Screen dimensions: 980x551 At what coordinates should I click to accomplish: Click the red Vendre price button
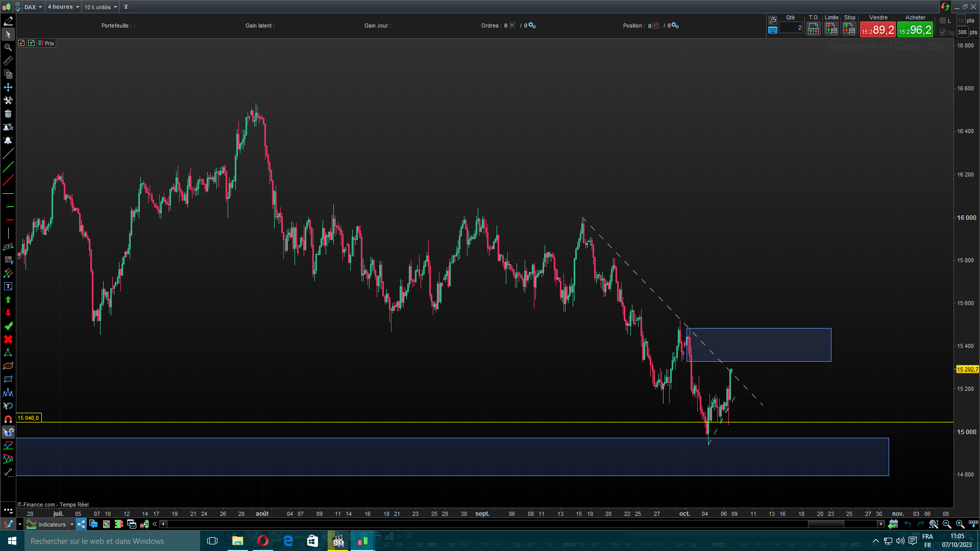(878, 30)
